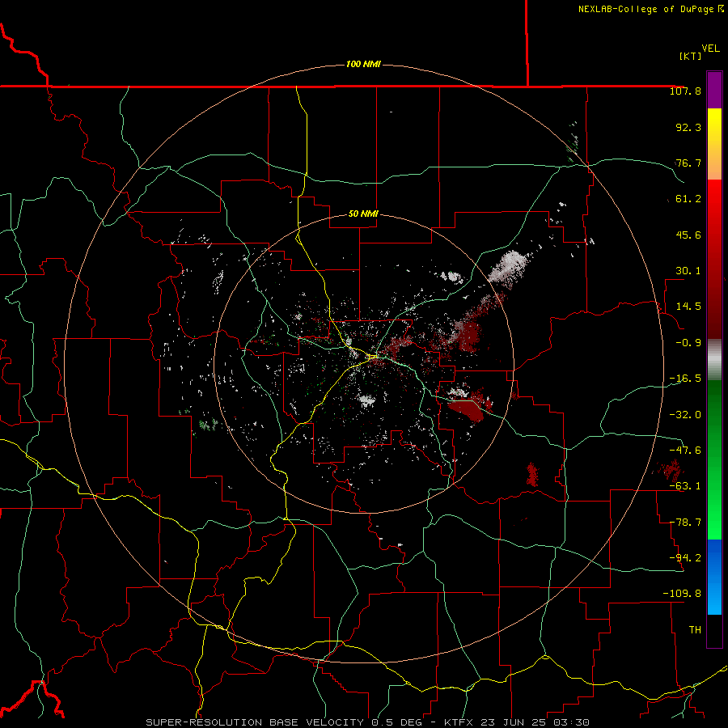The width and height of the screenshot is (728, 728).
Task: Click the gray near-zero segment of the color bar
Action: [x=714, y=358]
